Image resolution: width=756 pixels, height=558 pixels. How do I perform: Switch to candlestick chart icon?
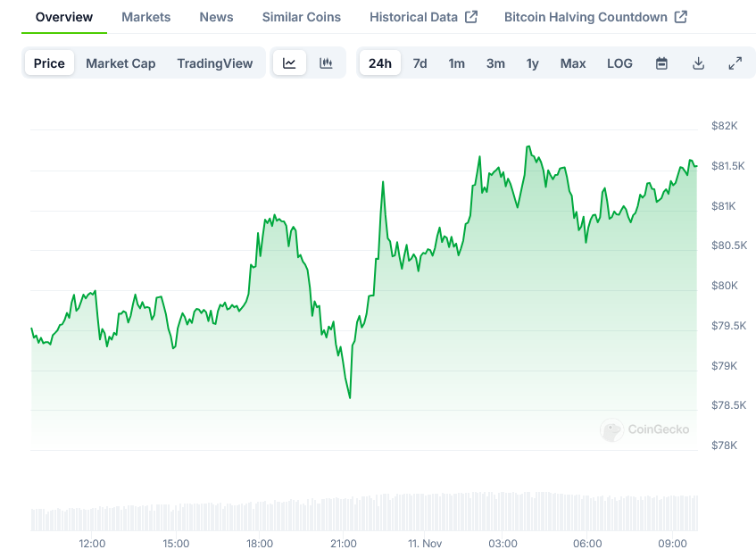coord(326,63)
